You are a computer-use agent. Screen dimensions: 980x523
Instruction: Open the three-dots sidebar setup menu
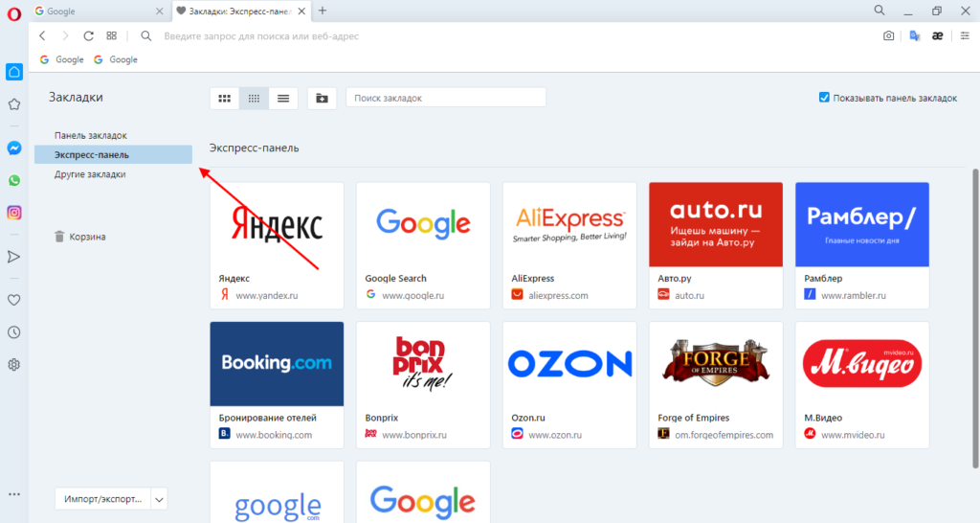(x=14, y=494)
